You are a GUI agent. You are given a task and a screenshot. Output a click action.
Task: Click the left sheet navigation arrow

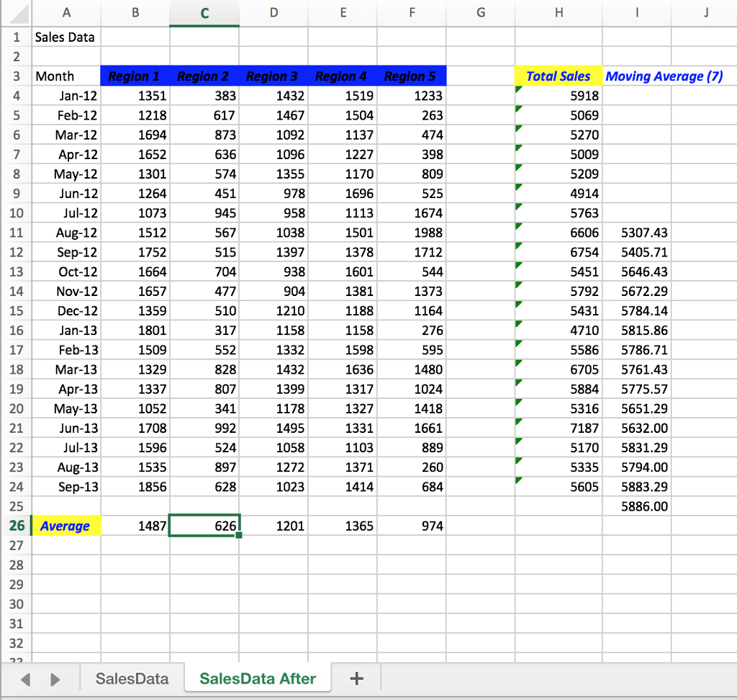[26, 678]
